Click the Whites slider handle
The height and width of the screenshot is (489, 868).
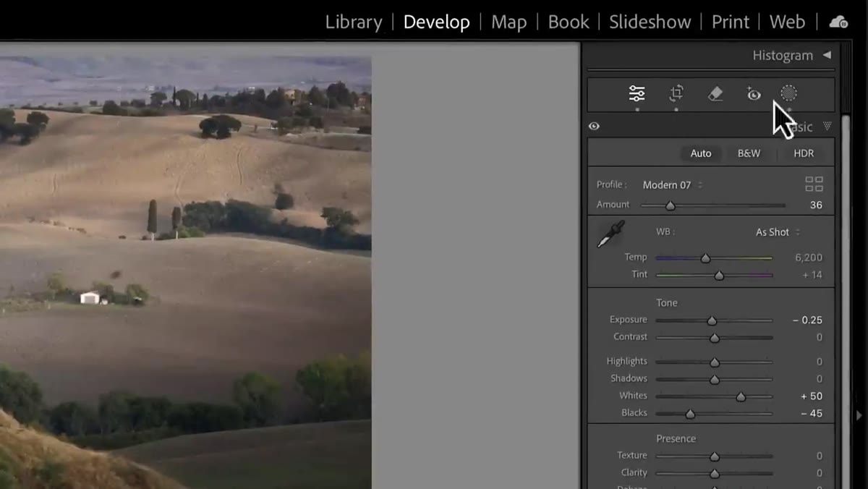pos(741,396)
